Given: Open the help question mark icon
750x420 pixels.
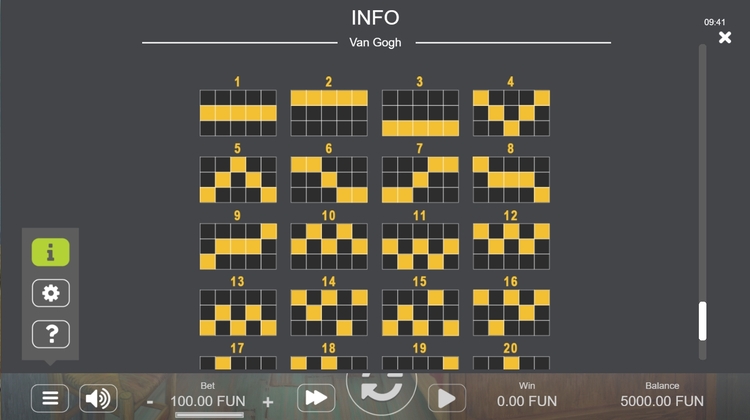Looking at the screenshot, I should click(51, 333).
